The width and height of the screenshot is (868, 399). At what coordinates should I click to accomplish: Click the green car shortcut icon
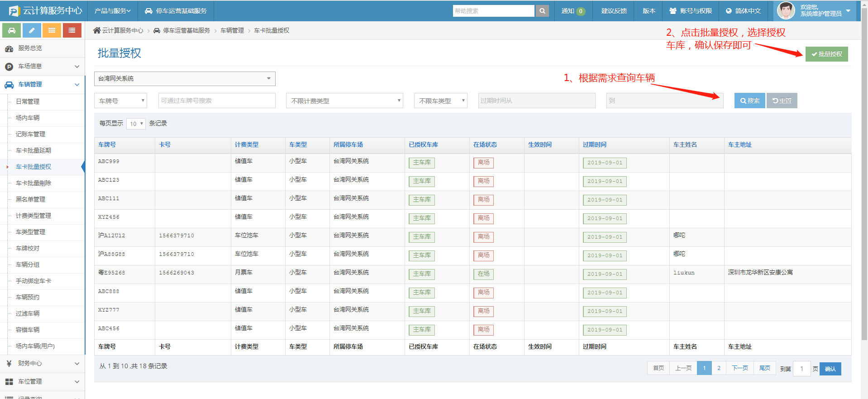pyautogui.click(x=12, y=30)
